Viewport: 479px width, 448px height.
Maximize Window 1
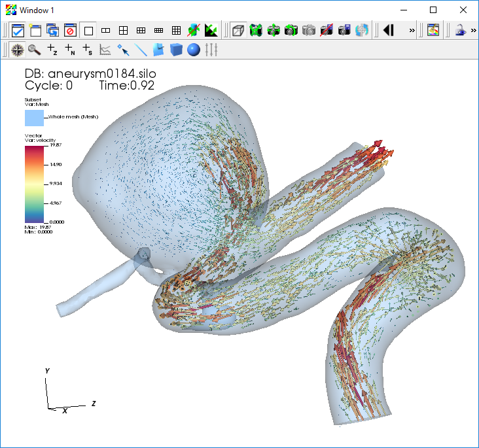(433, 10)
